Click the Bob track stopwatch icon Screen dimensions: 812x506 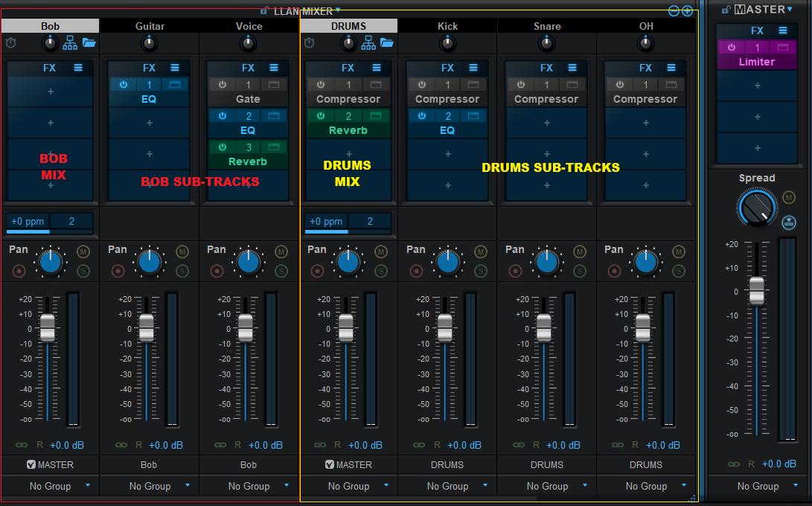(11, 43)
